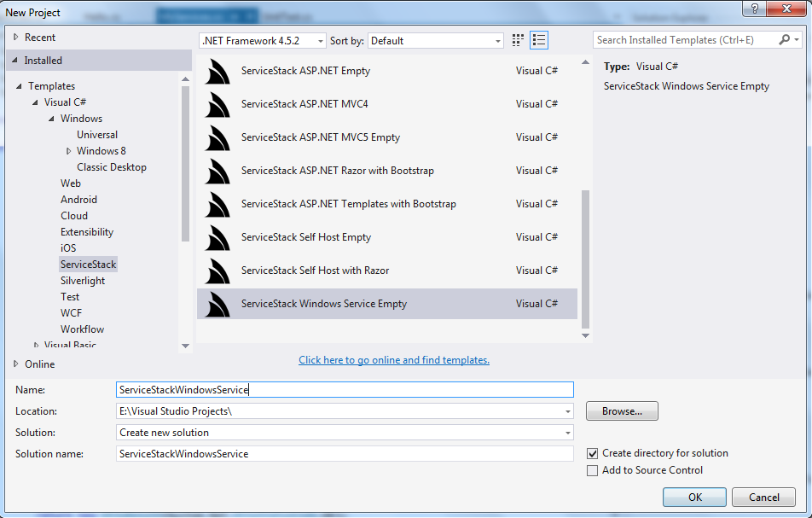
Task: Select ServiceStack ASP.NET MVC4 template text
Action: coord(304,104)
